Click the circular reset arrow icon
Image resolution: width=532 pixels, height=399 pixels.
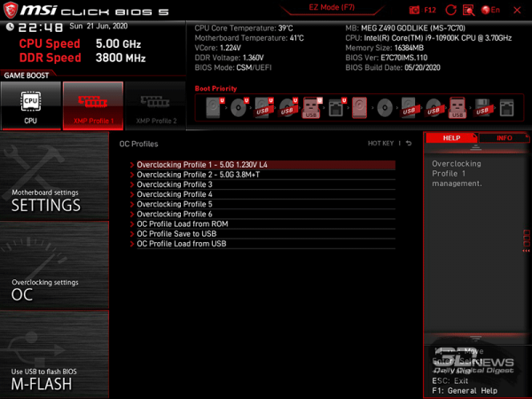452,10
